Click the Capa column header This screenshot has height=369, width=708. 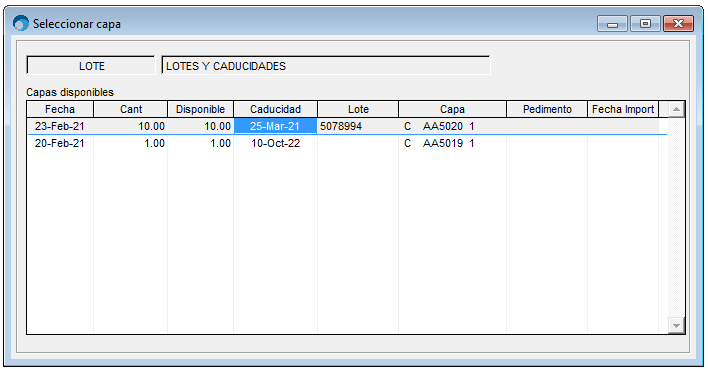452,109
